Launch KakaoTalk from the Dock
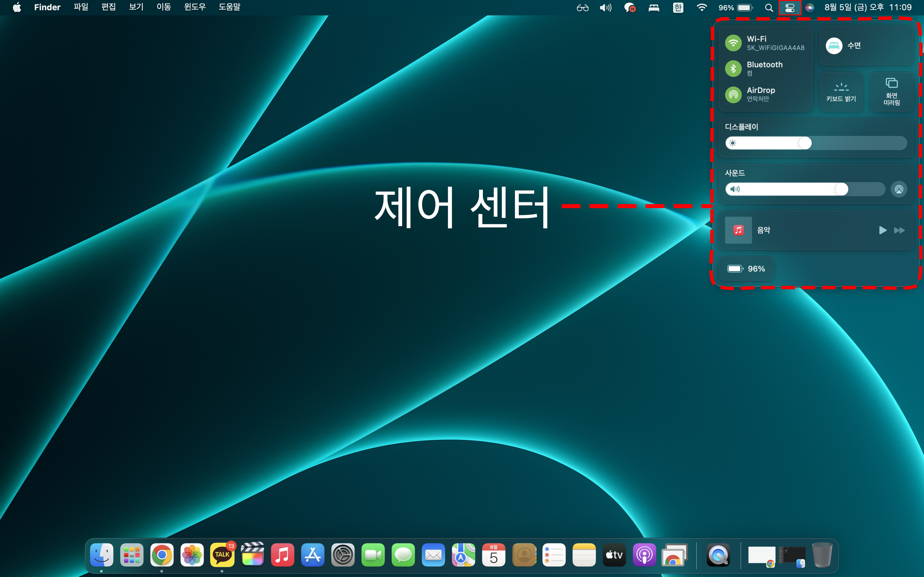Screen dimensions: 924x577 (x=222, y=555)
